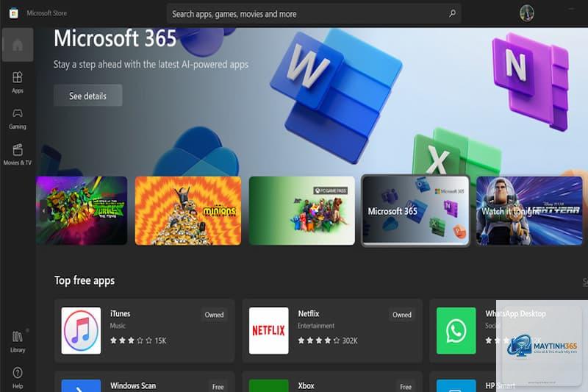Click the carousel previous arrow
The image size is (588, 392).
click(43, 210)
